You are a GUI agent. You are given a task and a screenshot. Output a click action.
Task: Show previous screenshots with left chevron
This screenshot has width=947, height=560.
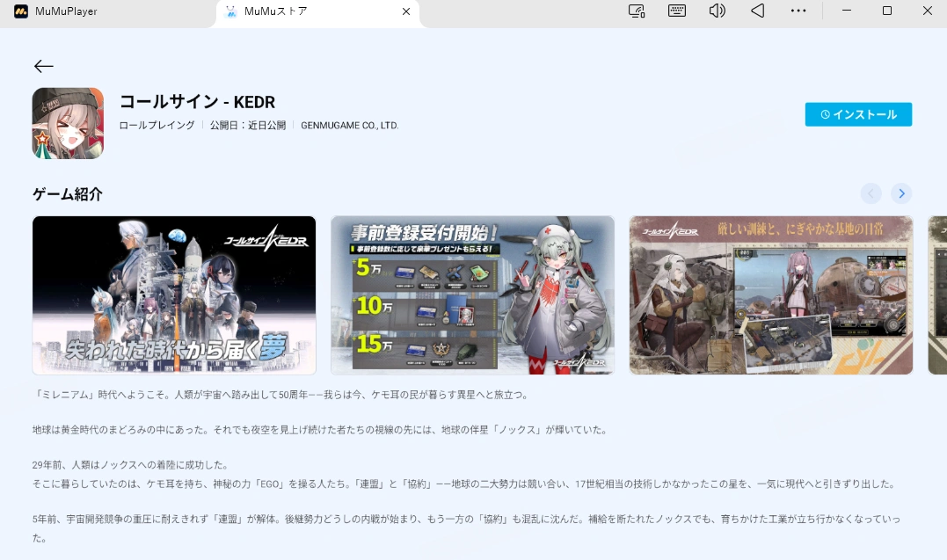coord(871,193)
